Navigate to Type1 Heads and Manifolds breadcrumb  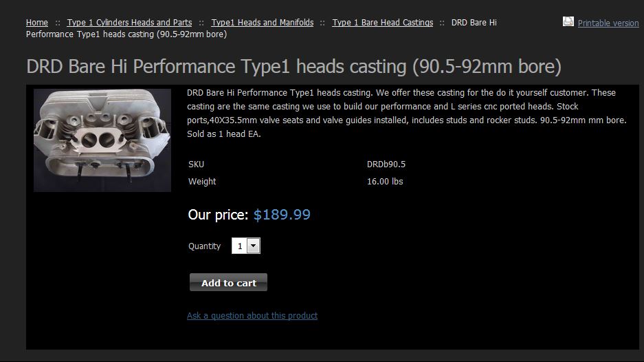click(262, 23)
